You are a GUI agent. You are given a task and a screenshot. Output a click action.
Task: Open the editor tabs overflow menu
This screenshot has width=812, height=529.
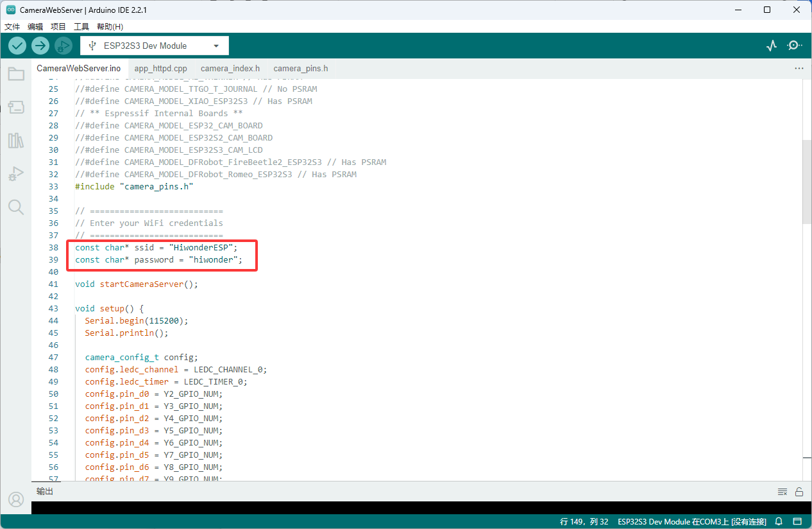[x=799, y=68]
